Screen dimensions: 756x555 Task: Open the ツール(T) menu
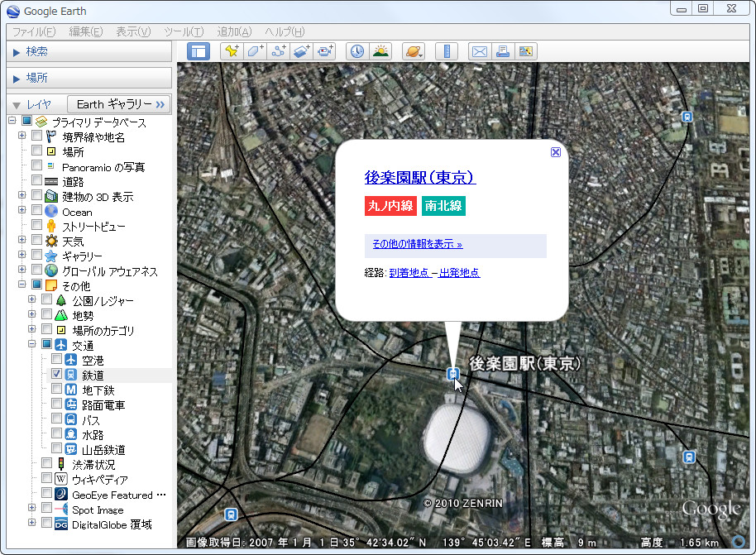pos(184,31)
